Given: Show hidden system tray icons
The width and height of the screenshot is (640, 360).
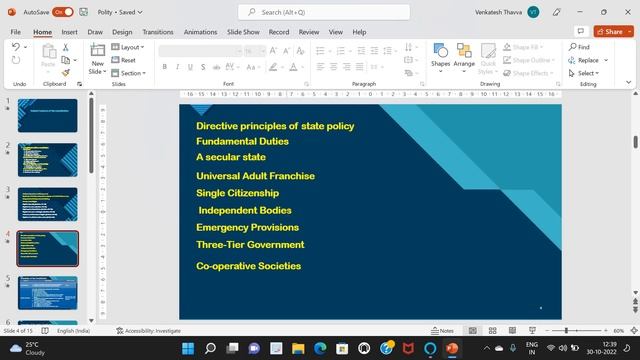Looking at the screenshot, I should [x=487, y=348].
